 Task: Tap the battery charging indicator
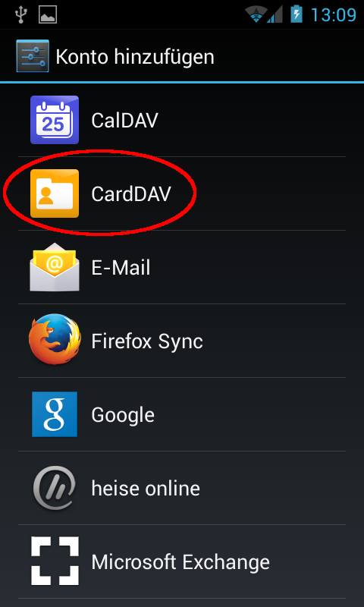(x=297, y=14)
